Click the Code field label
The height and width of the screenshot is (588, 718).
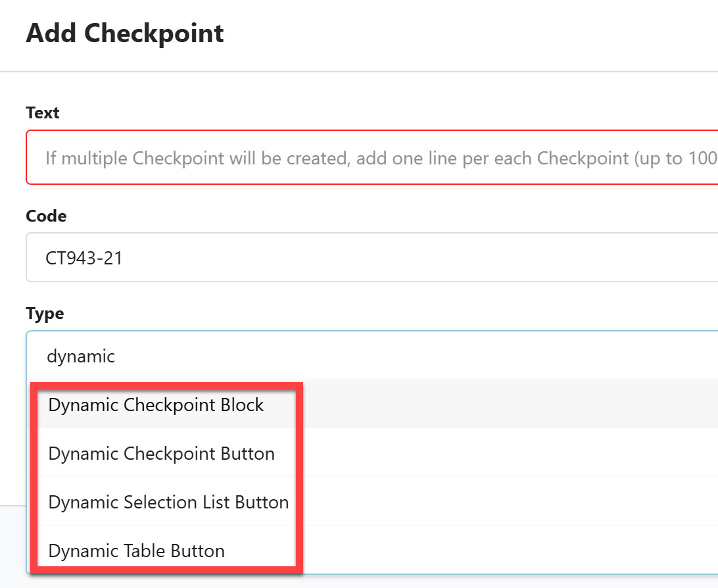click(45, 216)
